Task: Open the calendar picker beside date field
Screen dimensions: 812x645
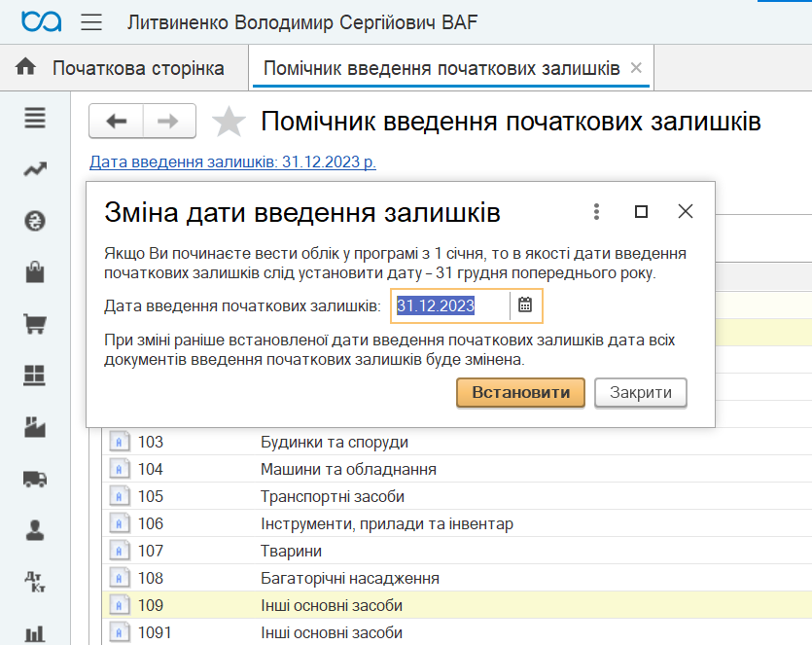Action: (x=525, y=305)
